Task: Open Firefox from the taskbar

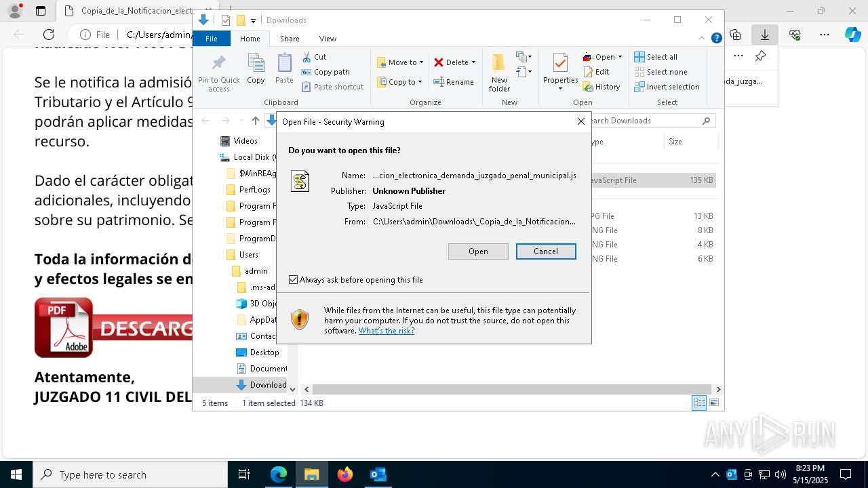Action: pyautogui.click(x=345, y=474)
